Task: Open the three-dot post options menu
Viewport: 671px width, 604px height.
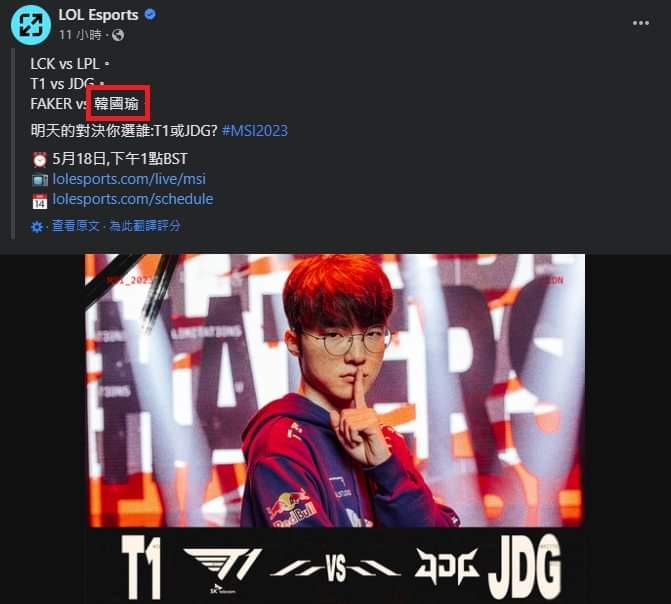Action: pos(641,23)
